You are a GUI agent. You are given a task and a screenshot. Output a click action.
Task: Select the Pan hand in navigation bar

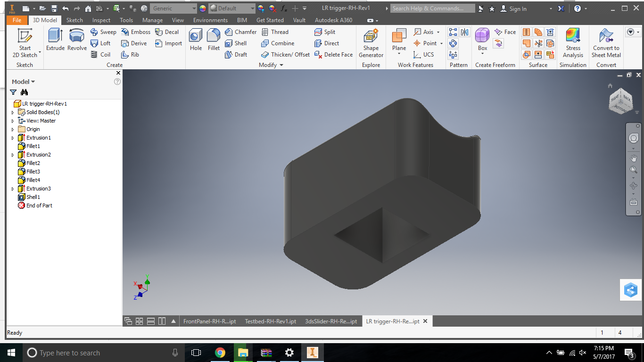633,158
